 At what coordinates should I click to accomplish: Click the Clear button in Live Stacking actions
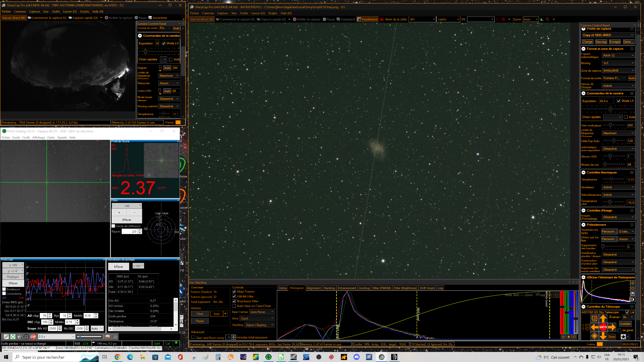pos(200,314)
